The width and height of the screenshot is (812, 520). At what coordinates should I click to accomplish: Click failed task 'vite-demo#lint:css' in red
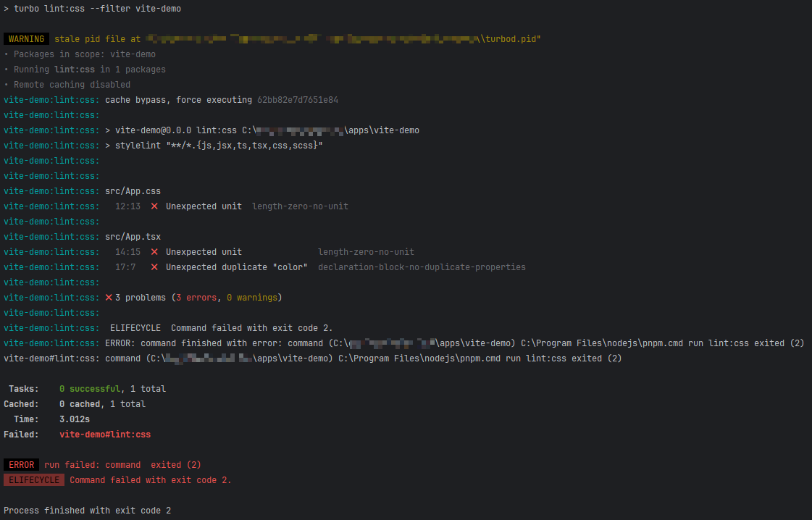pyautogui.click(x=105, y=435)
